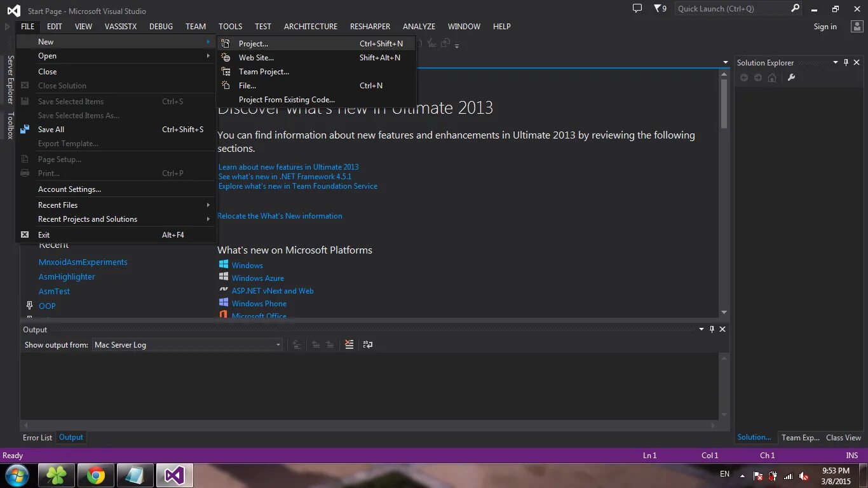The image size is (868, 488).
Task: Choose Project From Existing Code...
Action: click(316, 100)
